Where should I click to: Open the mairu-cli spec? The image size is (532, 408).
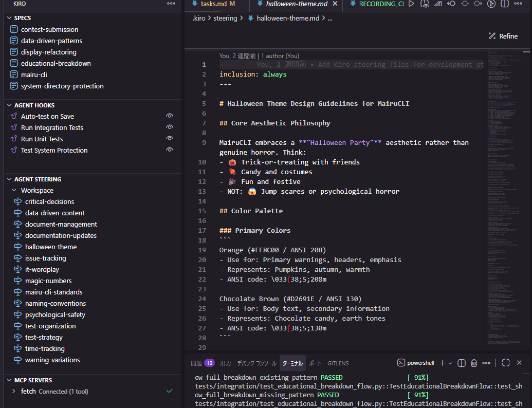click(34, 75)
